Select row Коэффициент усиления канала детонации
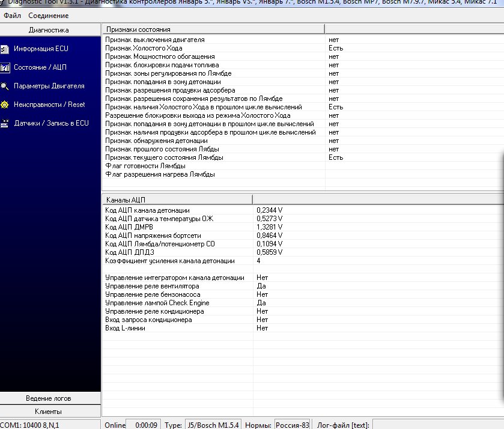The width and height of the screenshot is (504, 429). coord(303,261)
